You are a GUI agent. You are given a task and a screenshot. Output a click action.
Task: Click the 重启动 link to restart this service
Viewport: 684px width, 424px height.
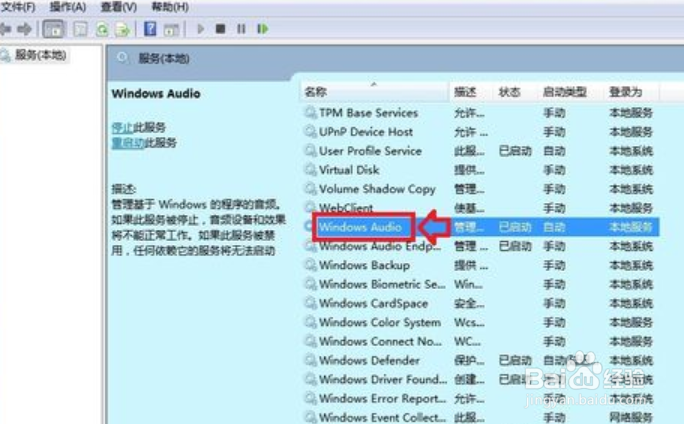128,143
